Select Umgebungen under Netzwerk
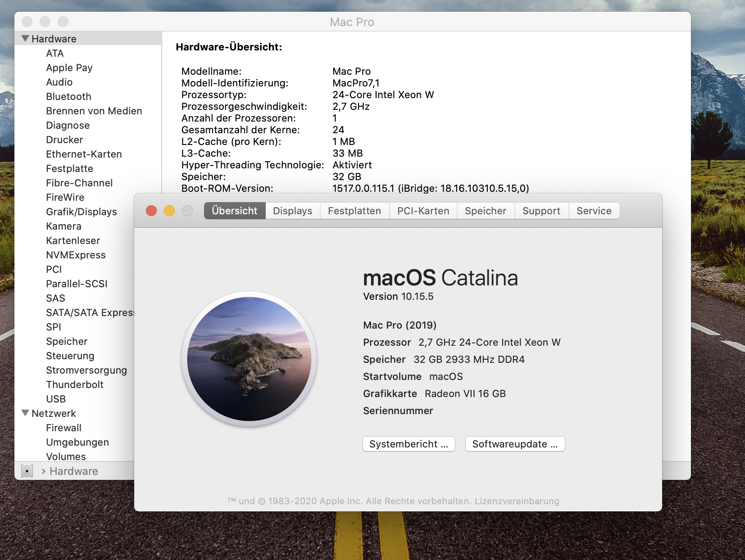Image resolution: width=745 pixels, height=560 pixels. [x=77, y=442]
